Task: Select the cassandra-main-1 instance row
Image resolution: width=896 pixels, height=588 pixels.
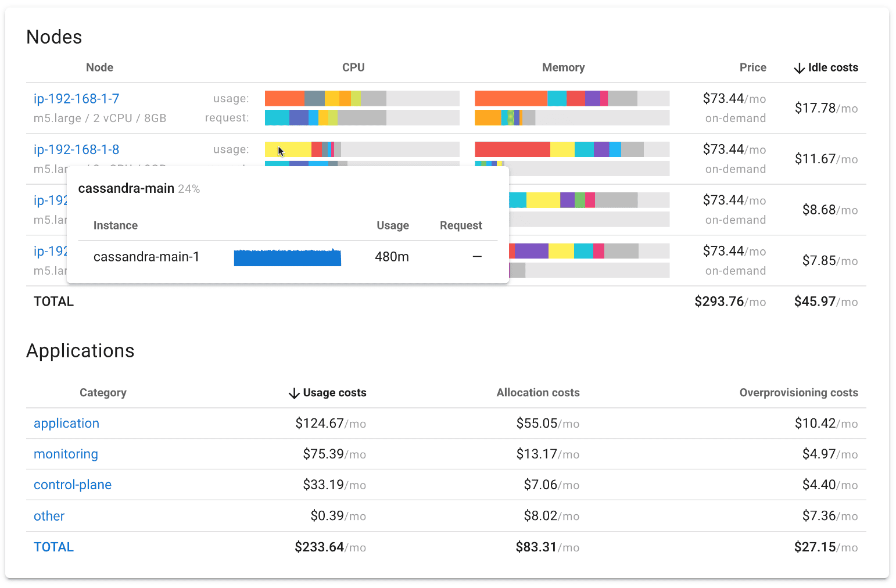Action: [146, 257]
